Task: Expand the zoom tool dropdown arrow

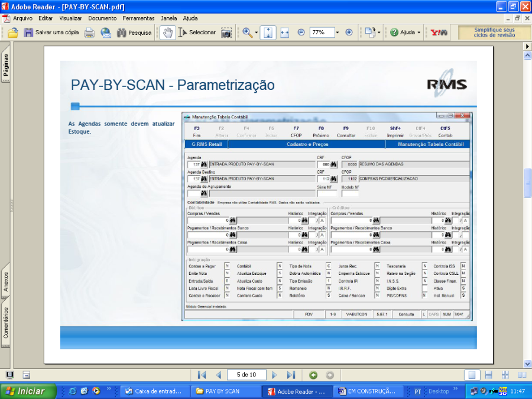Action: 256,33
